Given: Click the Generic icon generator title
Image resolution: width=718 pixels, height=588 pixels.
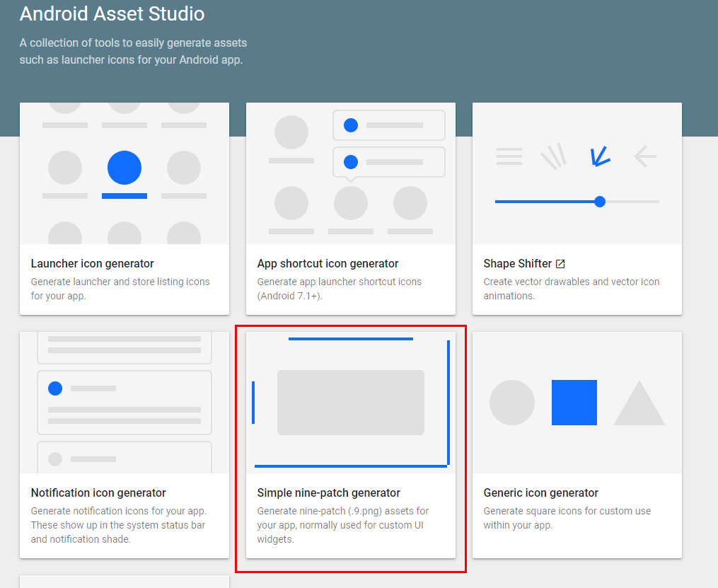Looking at the screenshot, I should pyautogui.click(x=540, y=492).
